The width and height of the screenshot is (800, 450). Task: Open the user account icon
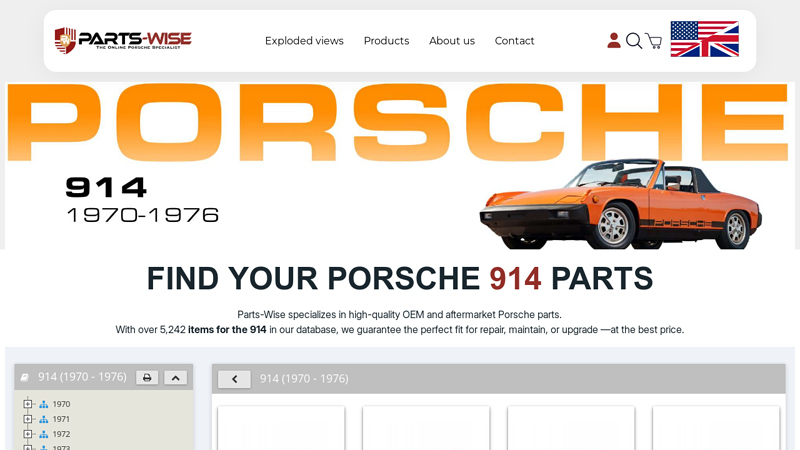click(614, 40)
